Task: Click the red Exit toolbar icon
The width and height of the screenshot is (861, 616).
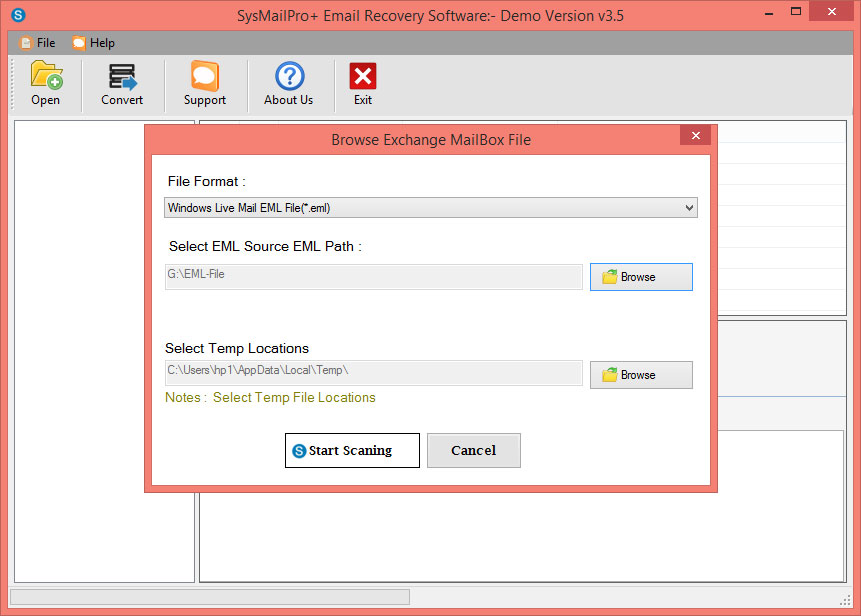Action: 362,76
